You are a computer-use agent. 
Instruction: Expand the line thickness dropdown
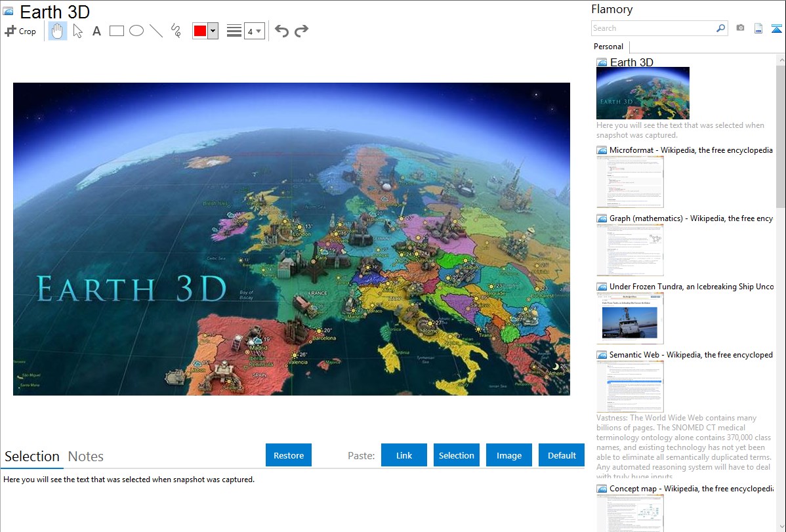click(x=254, y=31)
